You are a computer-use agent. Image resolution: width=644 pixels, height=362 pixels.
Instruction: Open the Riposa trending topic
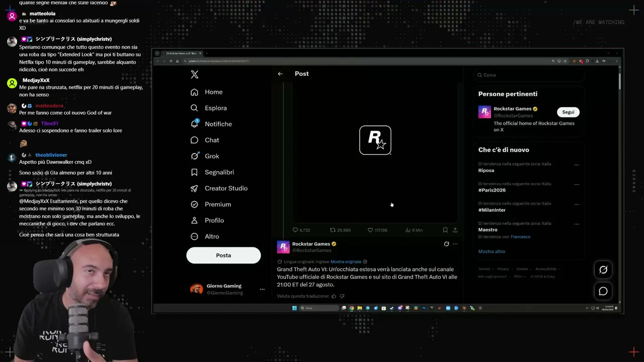click(x=487, y=170)
